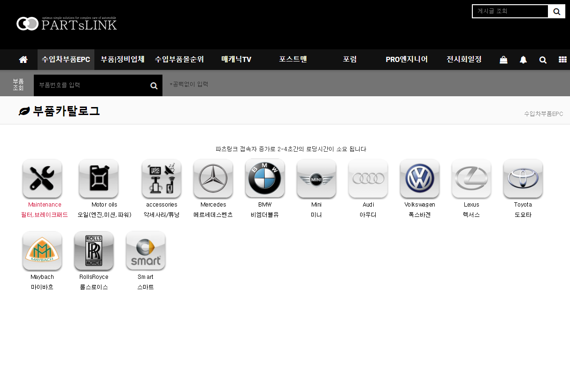Screen dimensions: 570x392
Task: Click the 아우디 text link
Action: pyautogui.click(x=368, y=215)
